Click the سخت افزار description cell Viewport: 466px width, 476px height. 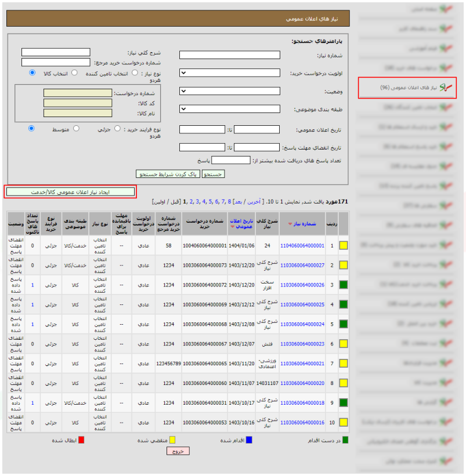tap(268, 285)
